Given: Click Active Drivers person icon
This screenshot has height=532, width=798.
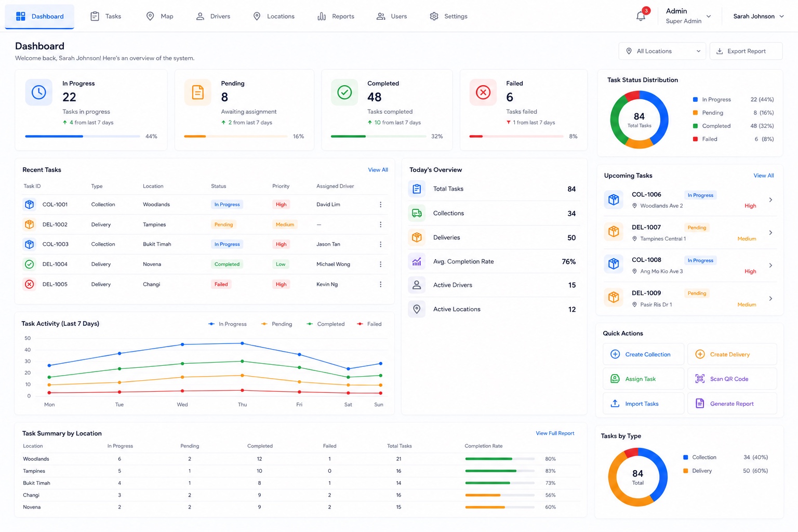Looking at the screenshot, I should coord(417,285).
